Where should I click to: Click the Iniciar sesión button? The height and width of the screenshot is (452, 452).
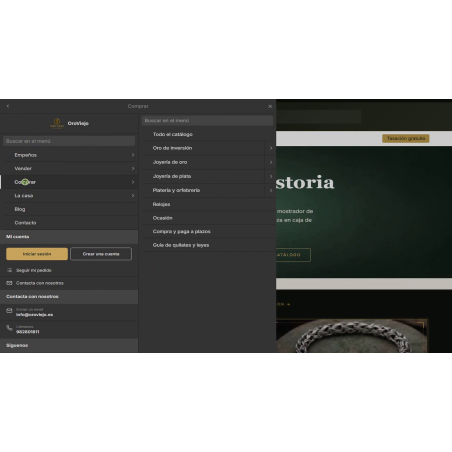coord(37,254)
